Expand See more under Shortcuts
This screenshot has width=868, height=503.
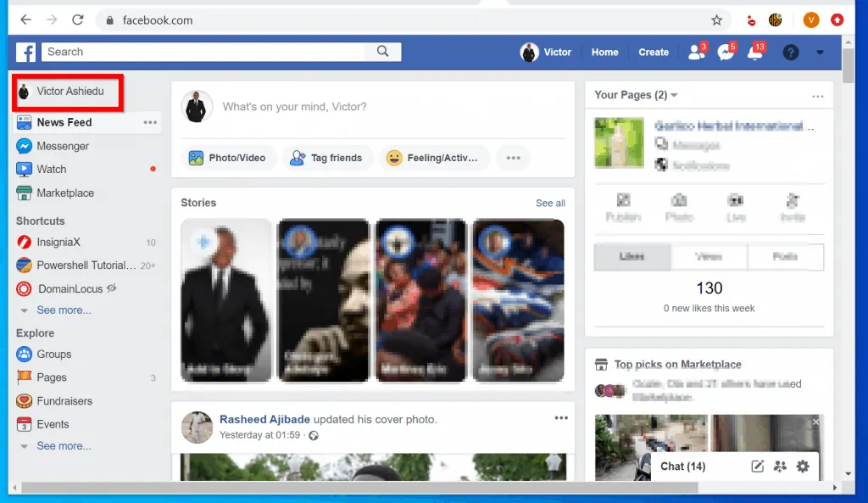click(x=64, y=310)
